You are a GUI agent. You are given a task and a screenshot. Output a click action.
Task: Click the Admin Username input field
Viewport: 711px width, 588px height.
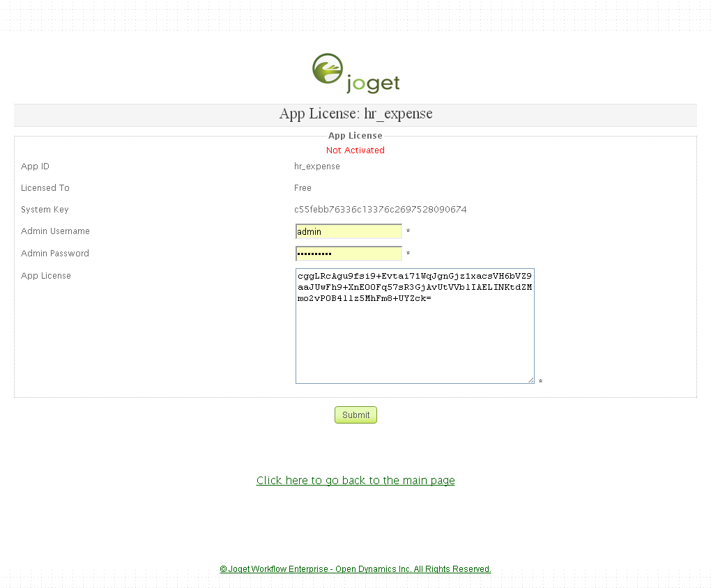click(x=349, y=231)
